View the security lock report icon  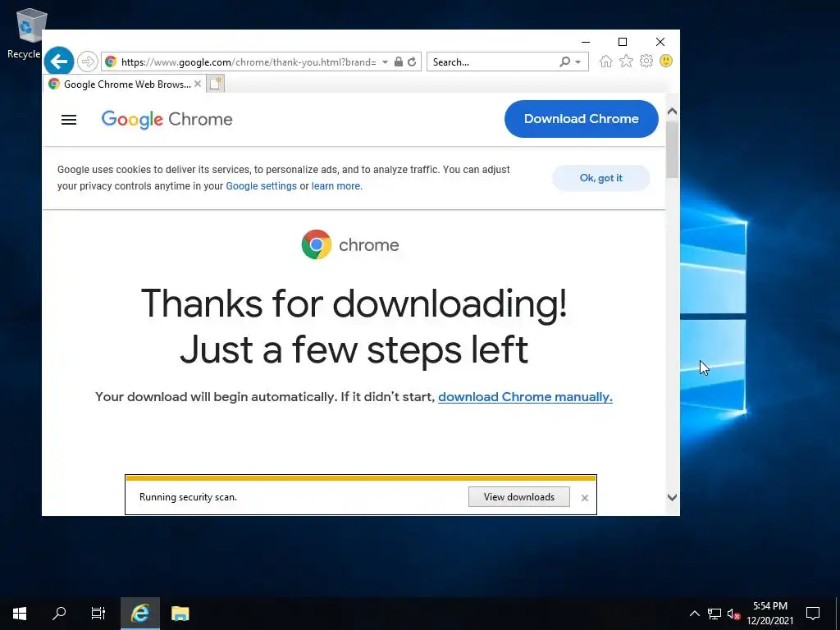click(x=398, y=62)
